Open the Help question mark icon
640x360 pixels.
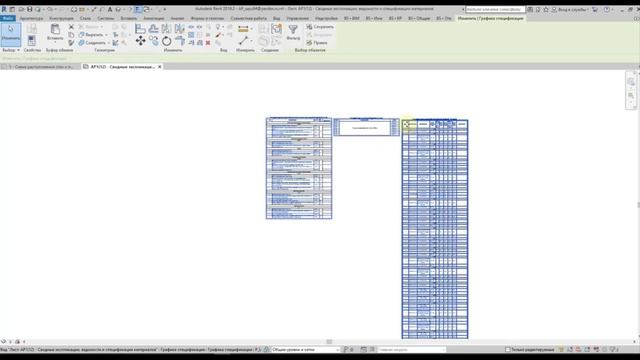[607, 9]
